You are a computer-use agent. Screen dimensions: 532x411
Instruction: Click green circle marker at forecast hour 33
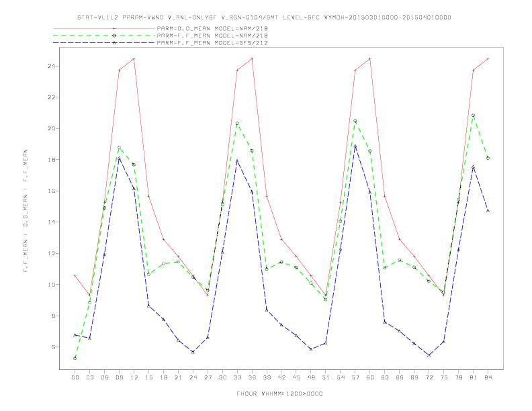[x=237, y=124]
